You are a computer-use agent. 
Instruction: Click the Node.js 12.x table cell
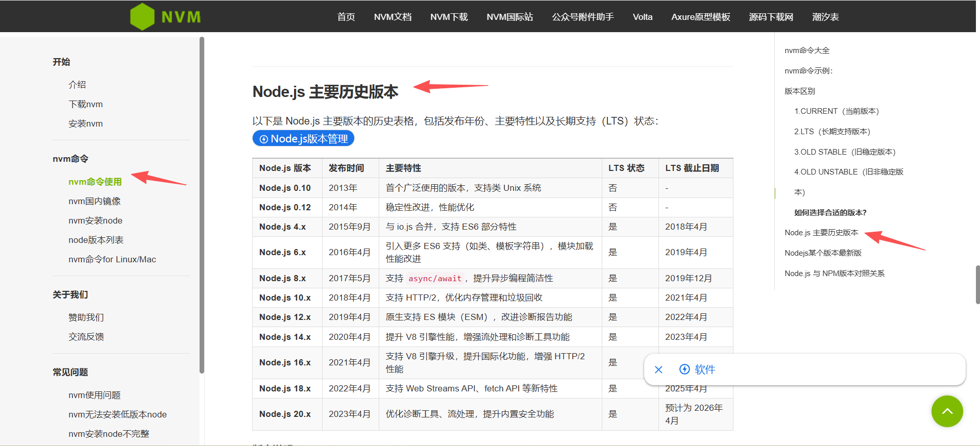(x=287, y=317)
